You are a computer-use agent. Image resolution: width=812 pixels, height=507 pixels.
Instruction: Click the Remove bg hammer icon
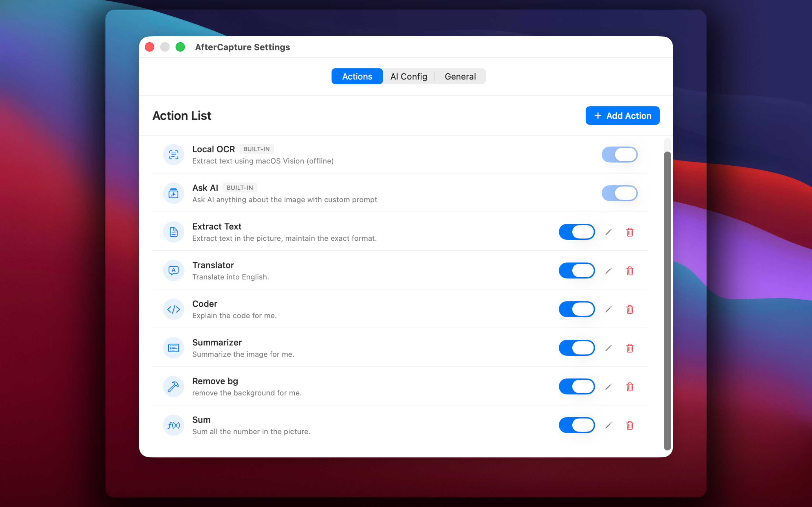(x=173, y=387)
